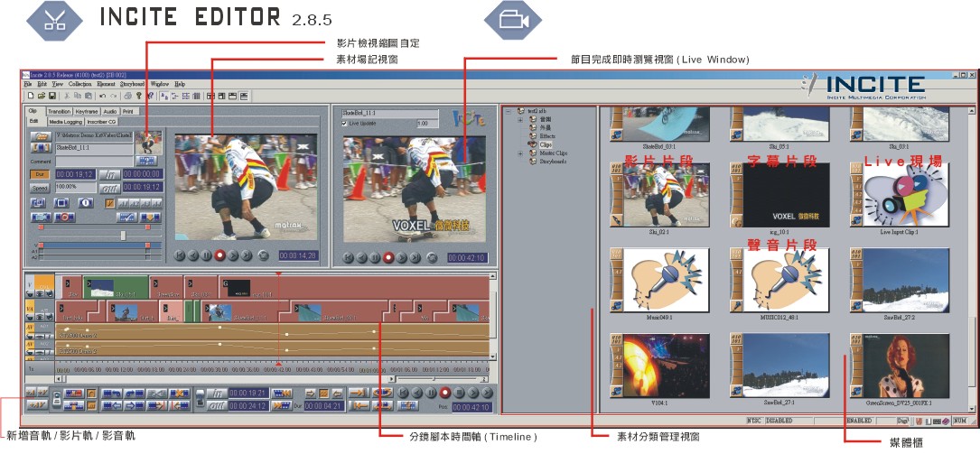Image resolution: width=980 pixels, height=454 pixels.
Task: Click the Save disk toolbar icon
Action: click(x=51, y=96)
